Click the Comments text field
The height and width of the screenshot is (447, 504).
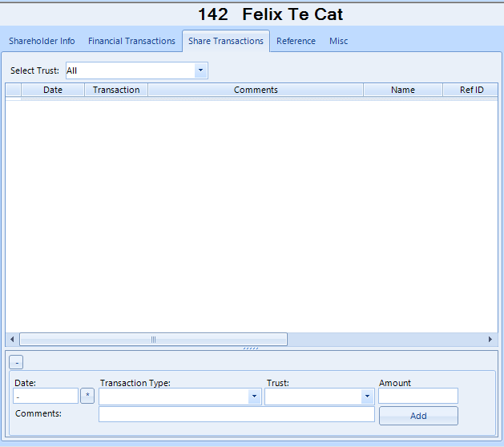236,414
